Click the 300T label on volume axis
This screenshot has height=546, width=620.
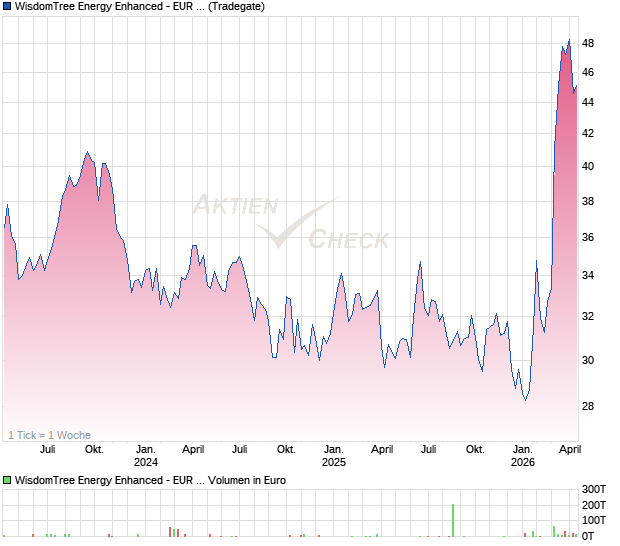[x=594, y=489]
